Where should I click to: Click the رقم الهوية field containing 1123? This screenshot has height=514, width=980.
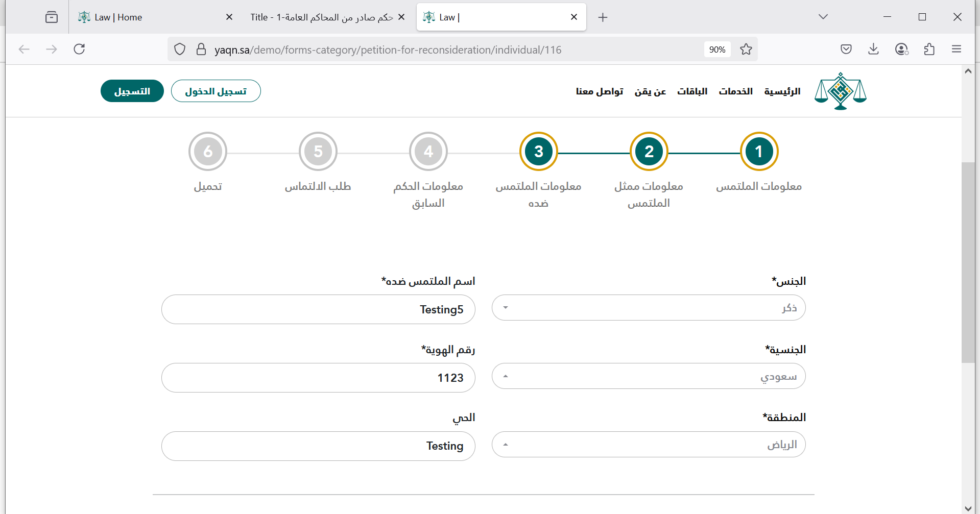click(x=318, y=378)
